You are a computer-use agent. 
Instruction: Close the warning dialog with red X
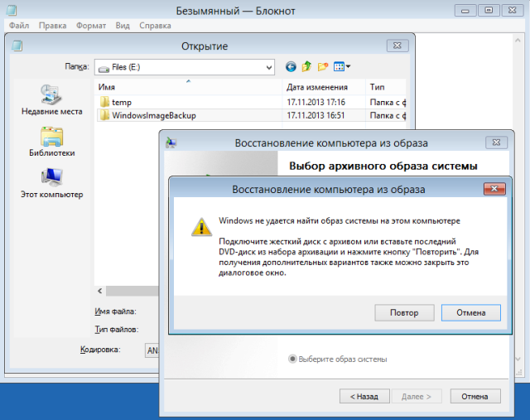pyautogui.click(x=494, y=189)
